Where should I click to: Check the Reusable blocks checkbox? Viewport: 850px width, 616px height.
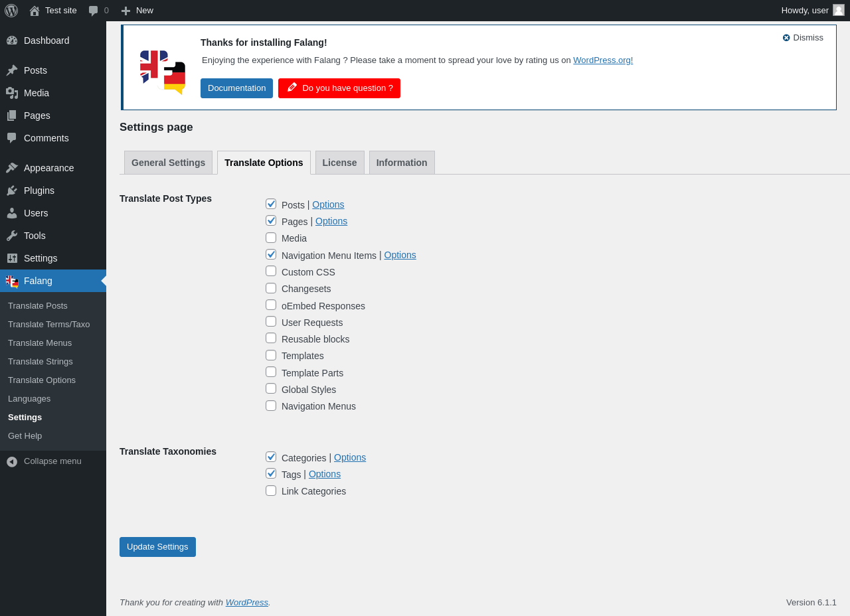(271, 338)
